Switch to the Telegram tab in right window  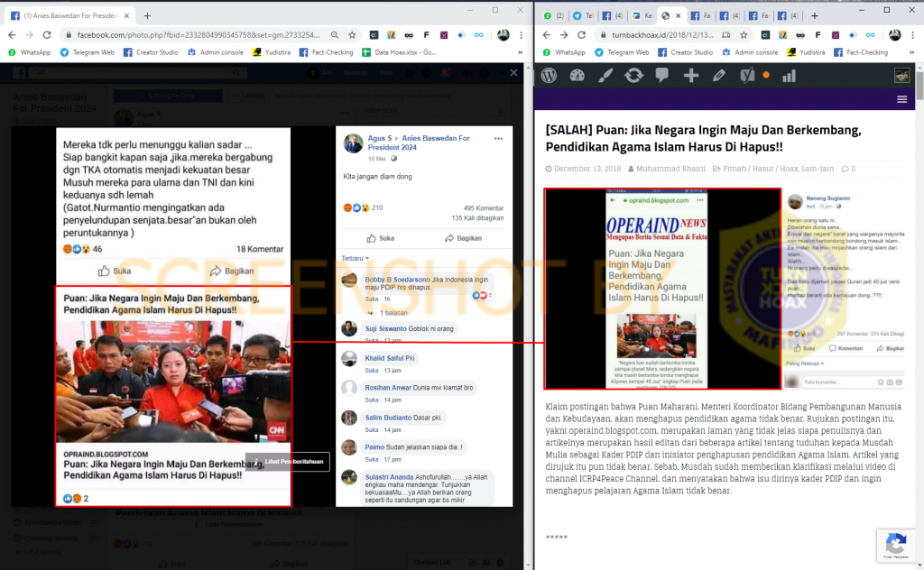[583, 16]
